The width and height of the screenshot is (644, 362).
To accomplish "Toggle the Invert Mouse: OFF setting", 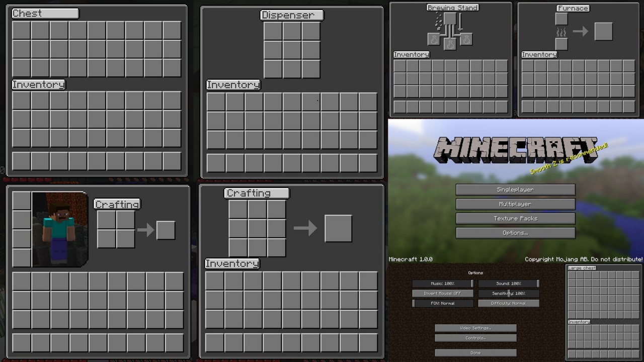I will tap(442, 293).
